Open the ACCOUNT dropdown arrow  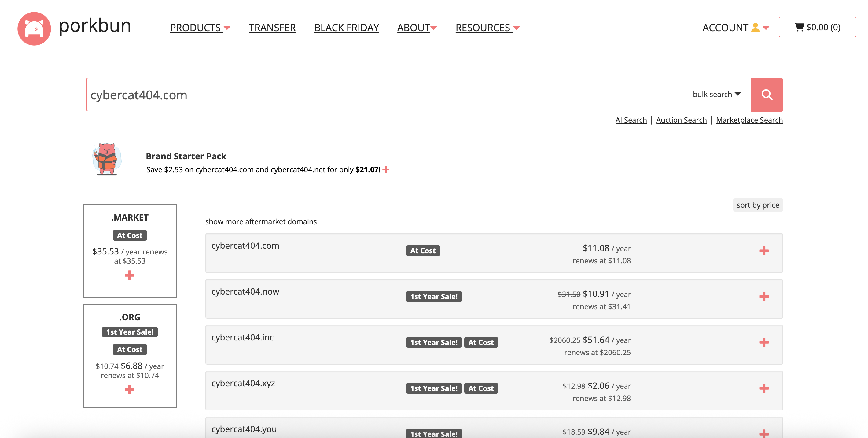pos(766,28)
